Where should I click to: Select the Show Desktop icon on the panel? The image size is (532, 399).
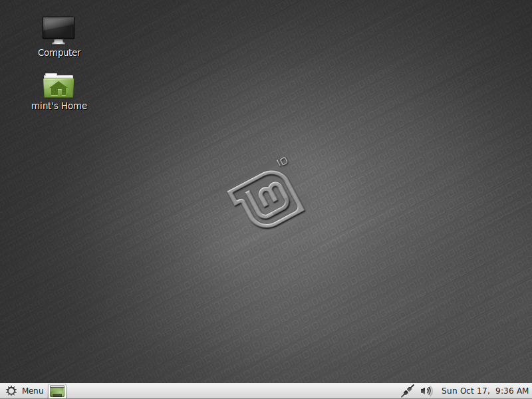(x=57, y=391)
